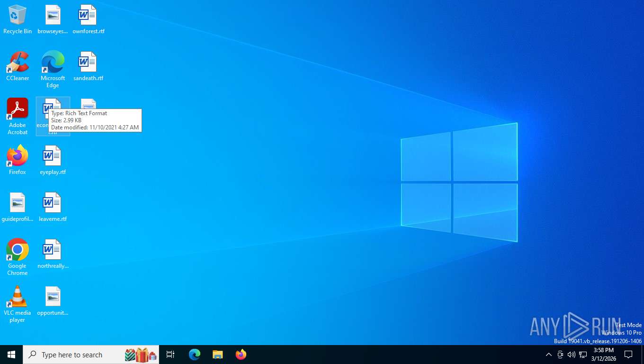Image resolution: width=644 pixels, height=364 pixels.
Task: Select the browseyes image file icon
Action: [x=53, y=20]
